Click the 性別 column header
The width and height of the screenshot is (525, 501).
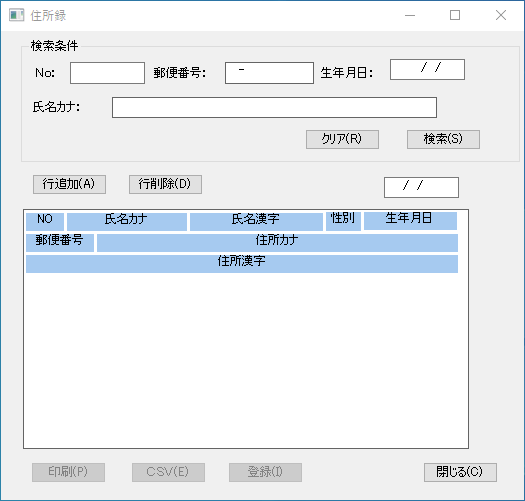tap(343, 221)
